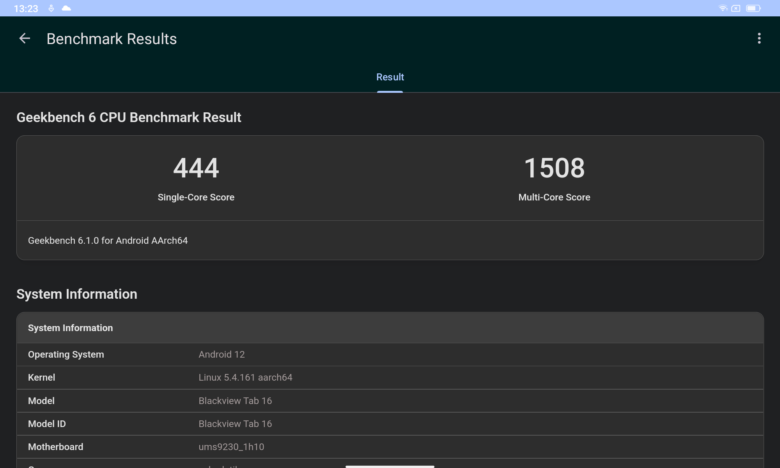Tap the USB notification icon in status bar

[x=51, y=8]
